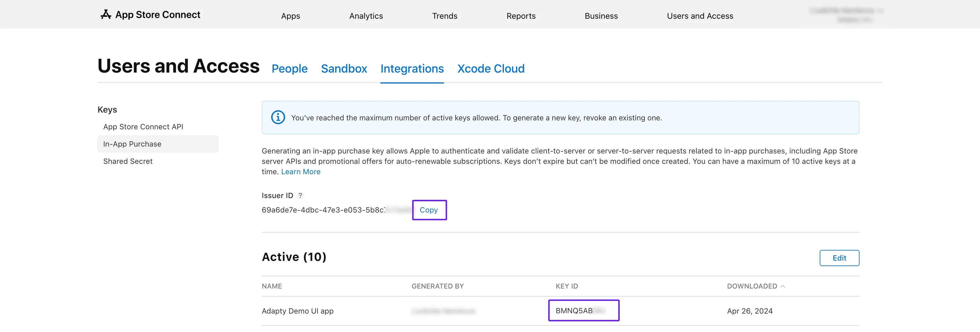Open Shared Secret in the Keys sidebar
980x332 pixels.
128,162
